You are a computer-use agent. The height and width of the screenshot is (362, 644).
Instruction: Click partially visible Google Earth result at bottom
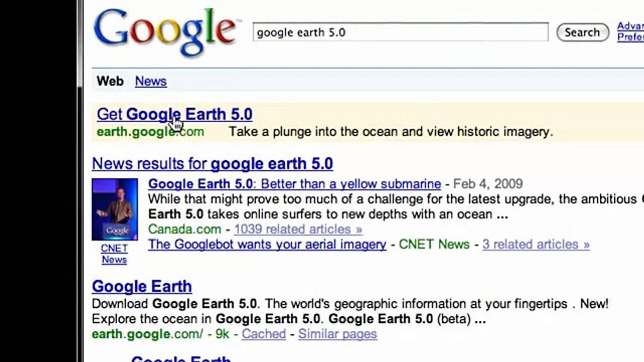click(181, 358)
